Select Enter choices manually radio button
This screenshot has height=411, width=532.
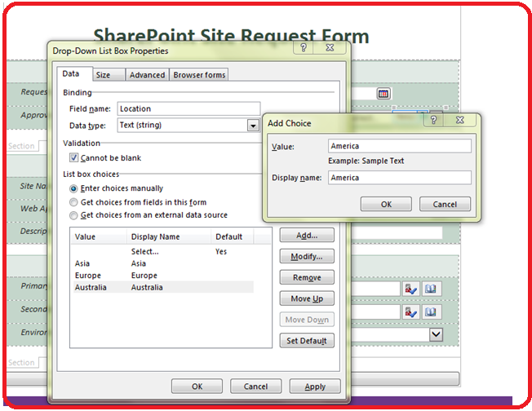(x=73, y=188)
